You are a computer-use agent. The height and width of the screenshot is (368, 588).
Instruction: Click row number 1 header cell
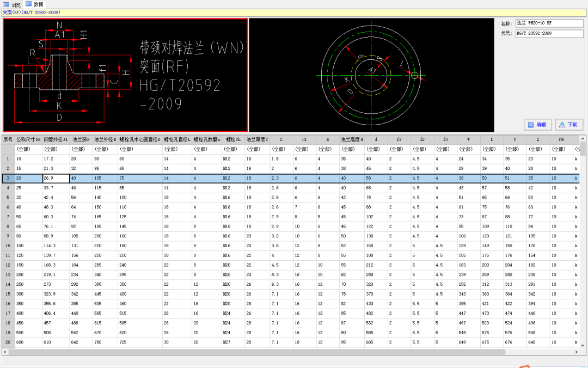[x=8, y=159]
